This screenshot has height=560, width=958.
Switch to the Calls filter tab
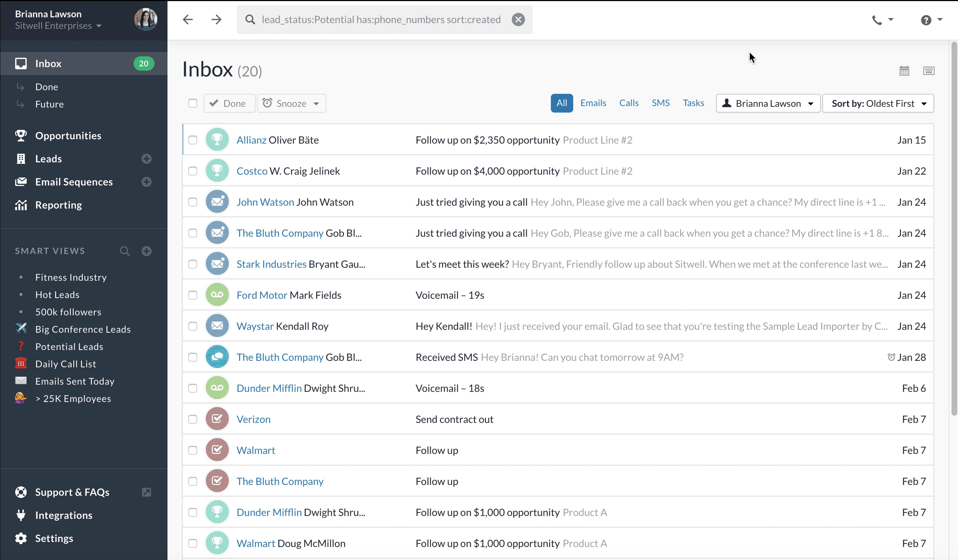[629, 103]
